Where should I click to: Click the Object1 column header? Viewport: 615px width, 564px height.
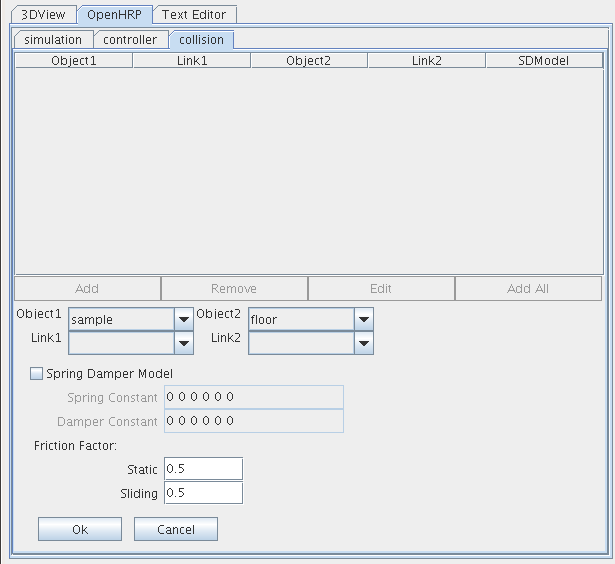coord(74,61)
